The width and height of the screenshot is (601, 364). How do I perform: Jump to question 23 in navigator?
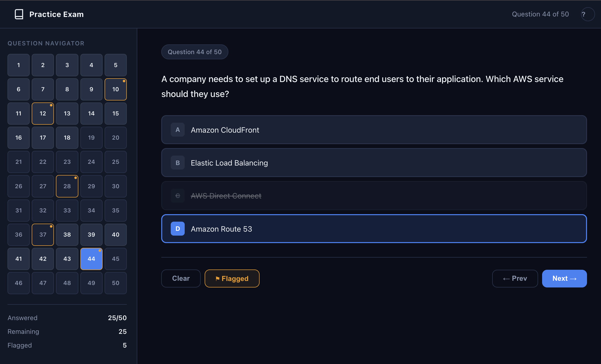coord(67,162)
